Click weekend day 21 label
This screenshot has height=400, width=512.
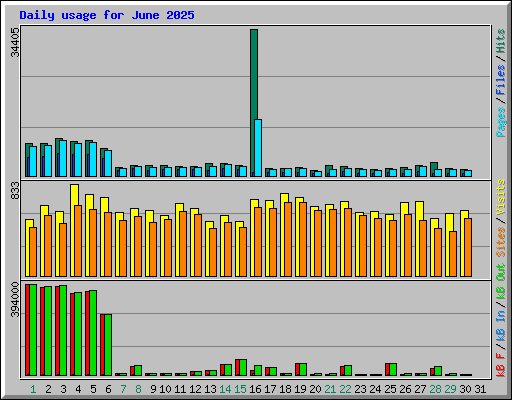point(330,389)
